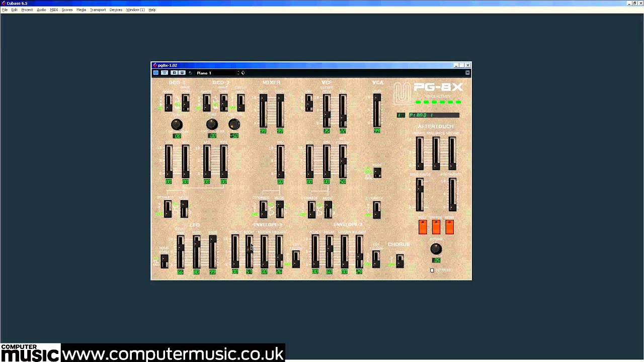The width and height of the screenshot is (644, 362).
Task: Toggle the plugin power activation button
Action: pos(156,73)
